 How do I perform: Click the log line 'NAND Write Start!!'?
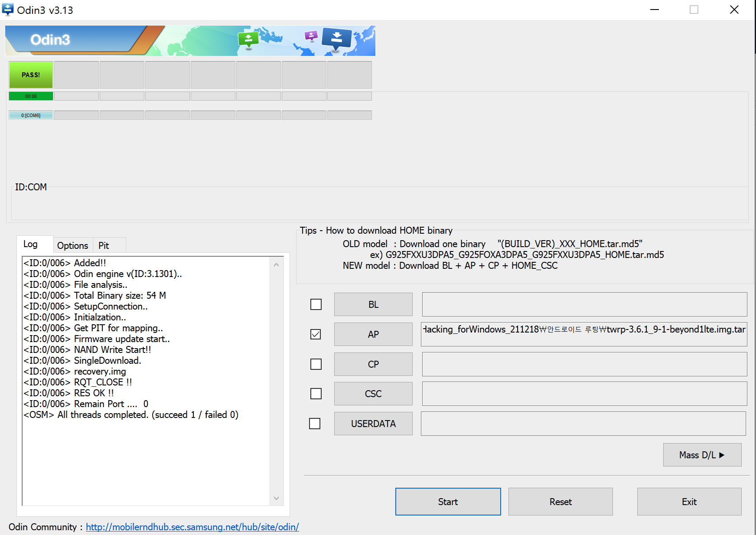(x=87, y=350)
